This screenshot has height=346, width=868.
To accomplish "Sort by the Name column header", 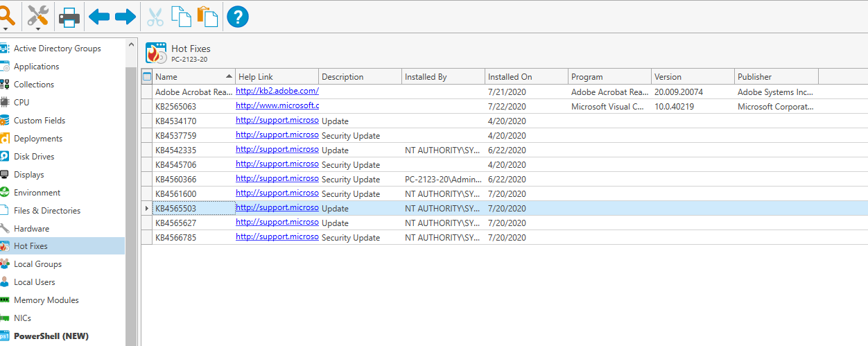I will click(x=189, y=77).
